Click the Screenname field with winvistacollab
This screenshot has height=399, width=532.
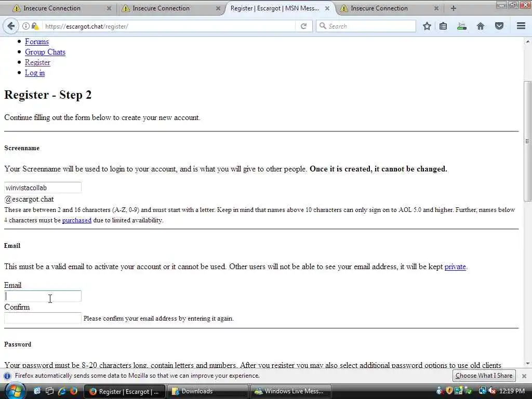pos(43,188)
